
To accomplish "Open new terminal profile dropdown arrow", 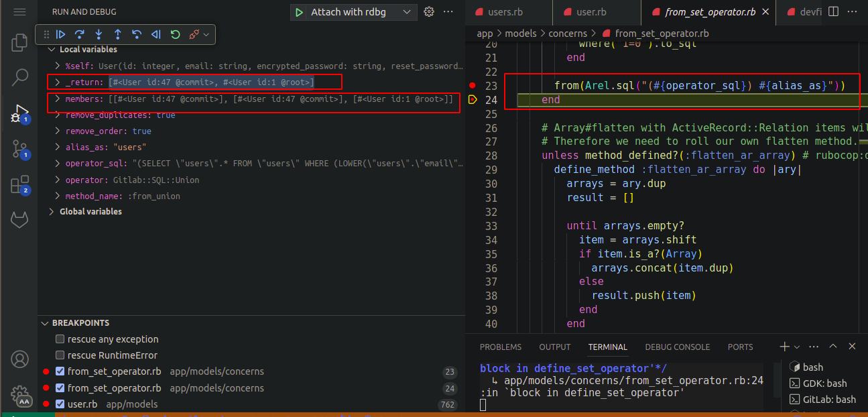I will coord(797,347).
